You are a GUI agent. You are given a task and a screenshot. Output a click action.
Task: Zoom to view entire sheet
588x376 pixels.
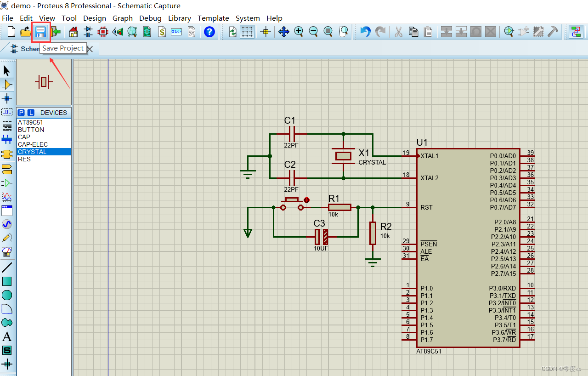[328, 32]
